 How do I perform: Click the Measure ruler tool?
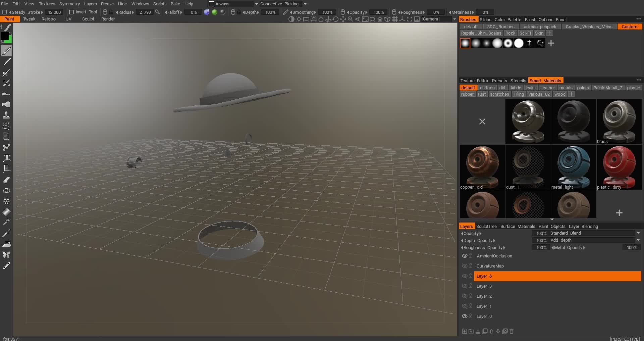6,266
